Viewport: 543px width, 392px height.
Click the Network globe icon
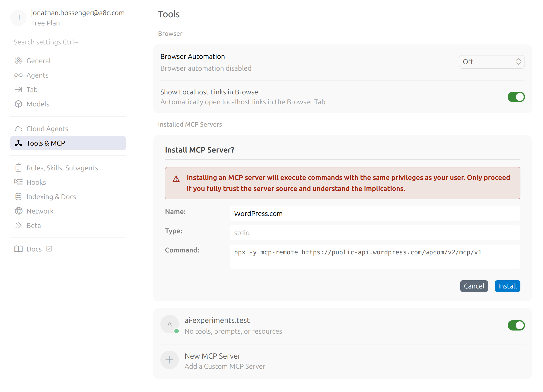[x=18, y=211]
